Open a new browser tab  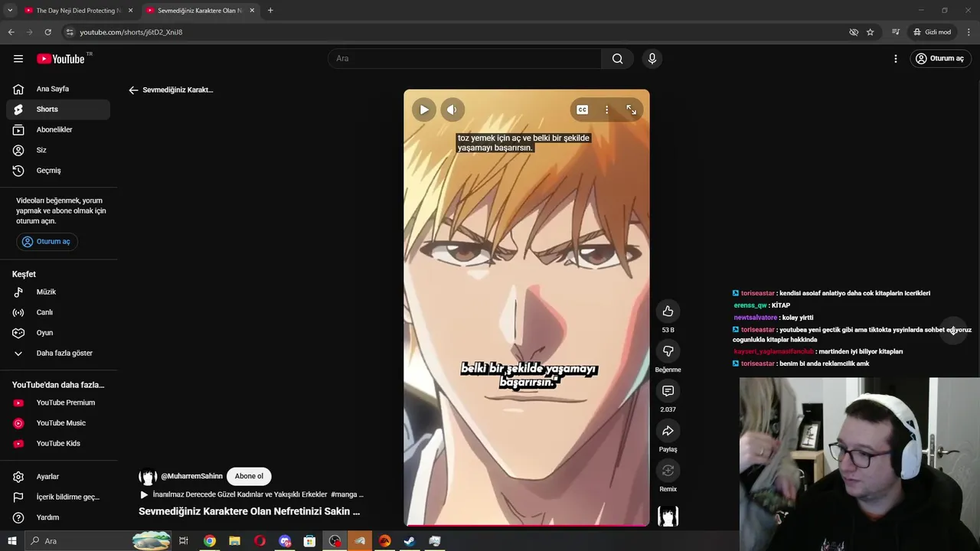270,11
